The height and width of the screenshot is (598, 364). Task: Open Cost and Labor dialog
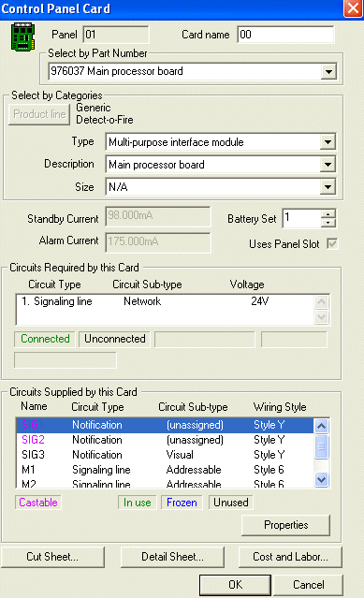tap(290, 557)
